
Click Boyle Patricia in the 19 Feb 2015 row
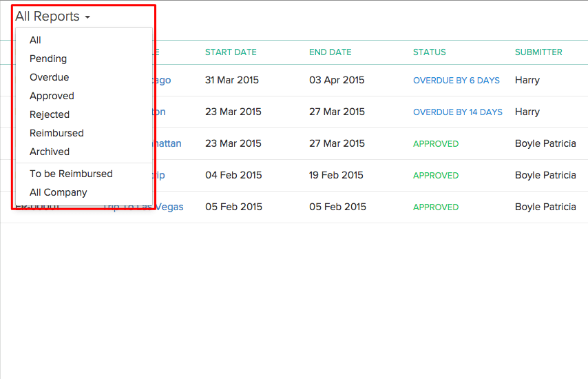pos(545,175)
